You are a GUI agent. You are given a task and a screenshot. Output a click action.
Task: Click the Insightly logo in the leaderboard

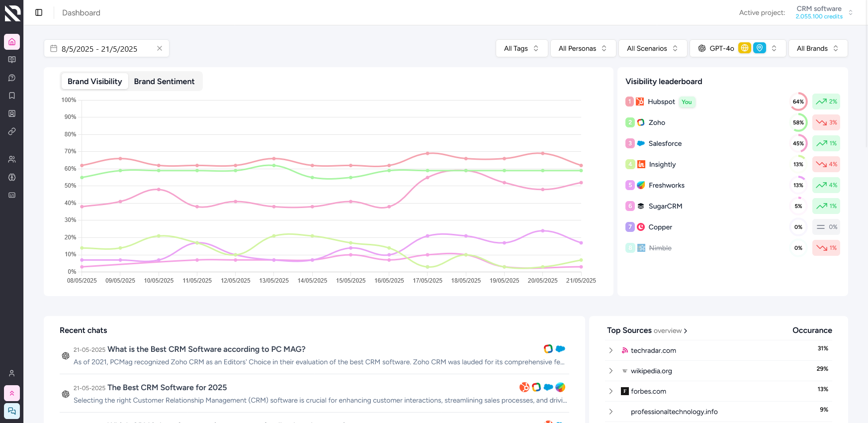tap(641, 164)
